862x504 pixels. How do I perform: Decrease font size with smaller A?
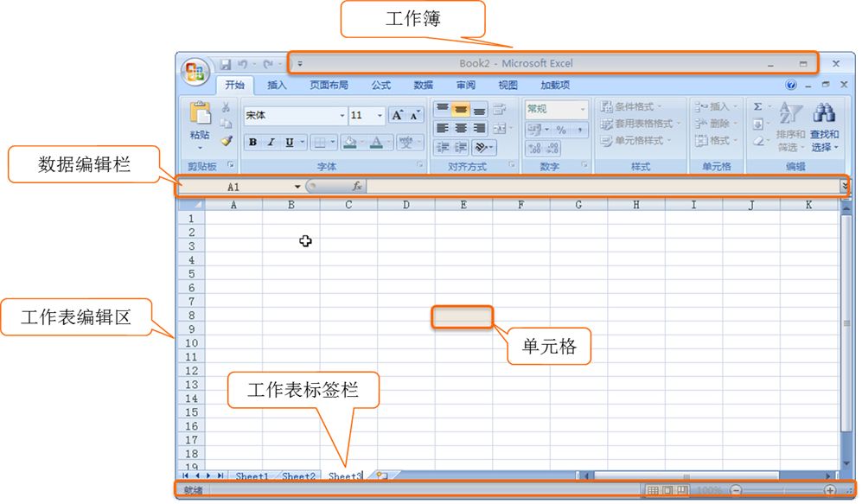pos(414,115)
